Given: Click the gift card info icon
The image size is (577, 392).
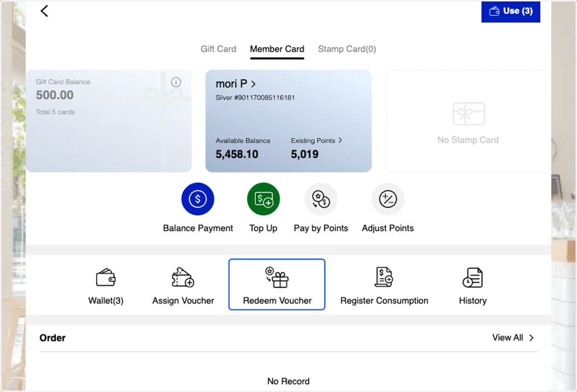Looking at the screenshot, I should tap(176, 82).
